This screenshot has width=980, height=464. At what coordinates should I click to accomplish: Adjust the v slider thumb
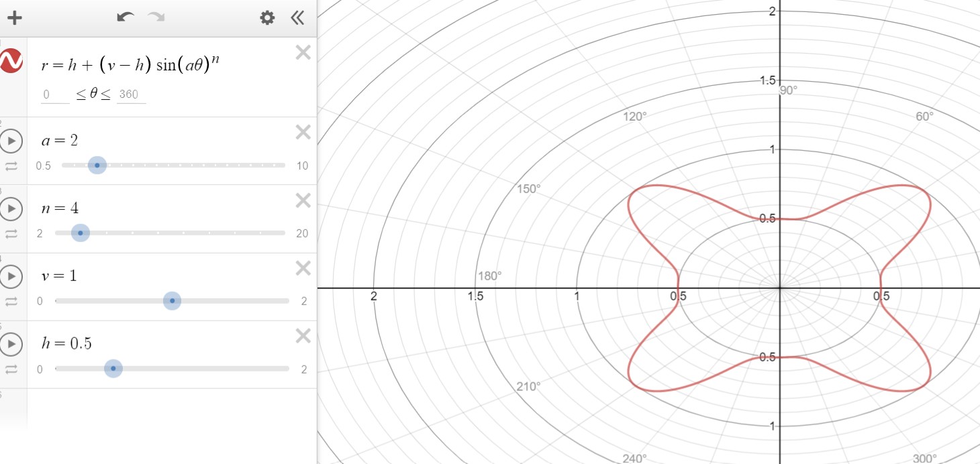click(173, 300)
